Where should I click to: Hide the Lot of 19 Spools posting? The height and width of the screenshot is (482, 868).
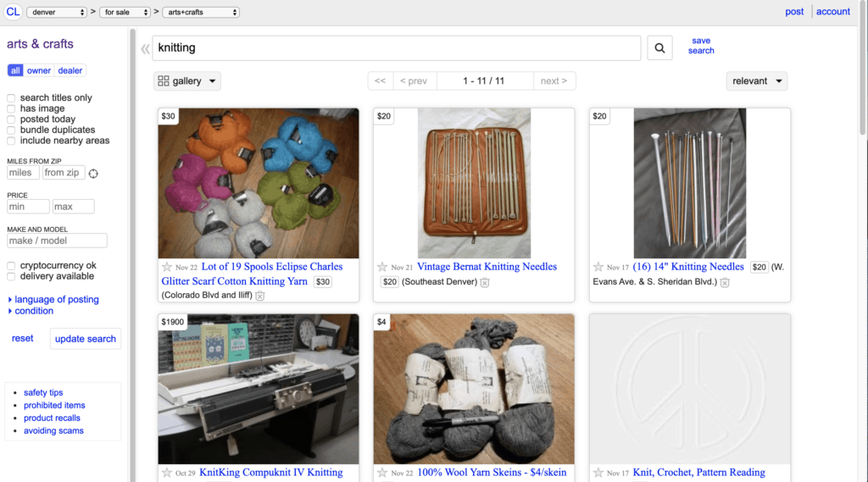(x=259, y=296)
